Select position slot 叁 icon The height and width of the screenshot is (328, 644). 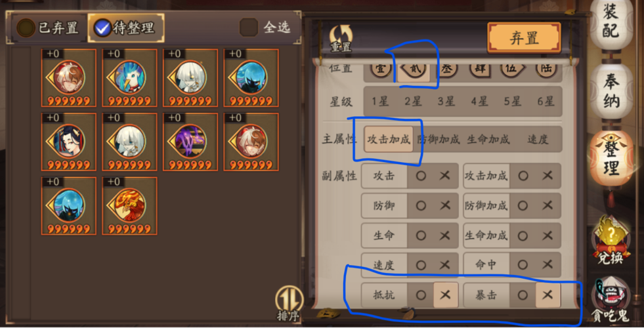click(x=447, y=70)
